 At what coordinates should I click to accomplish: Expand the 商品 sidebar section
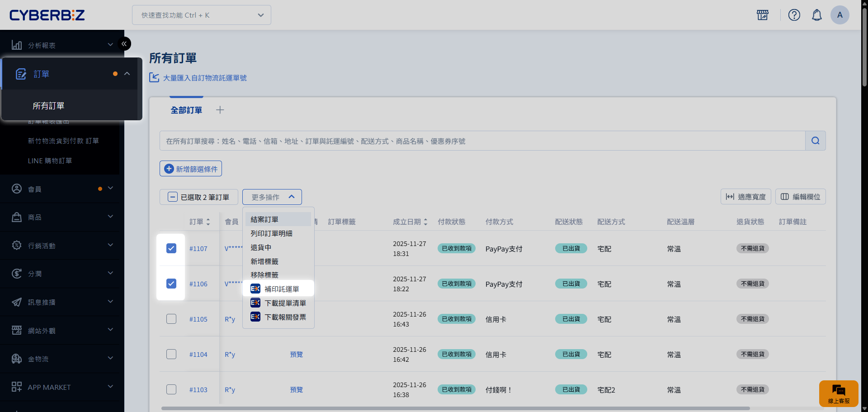(x=62, y=217)
